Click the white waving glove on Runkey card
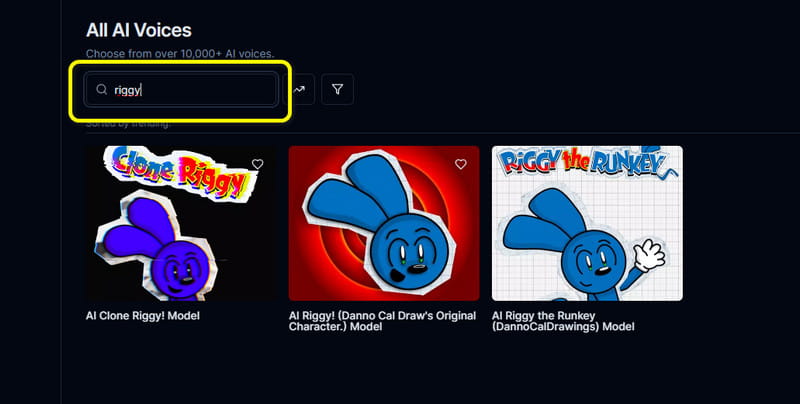800x404 pixels. 651,252
